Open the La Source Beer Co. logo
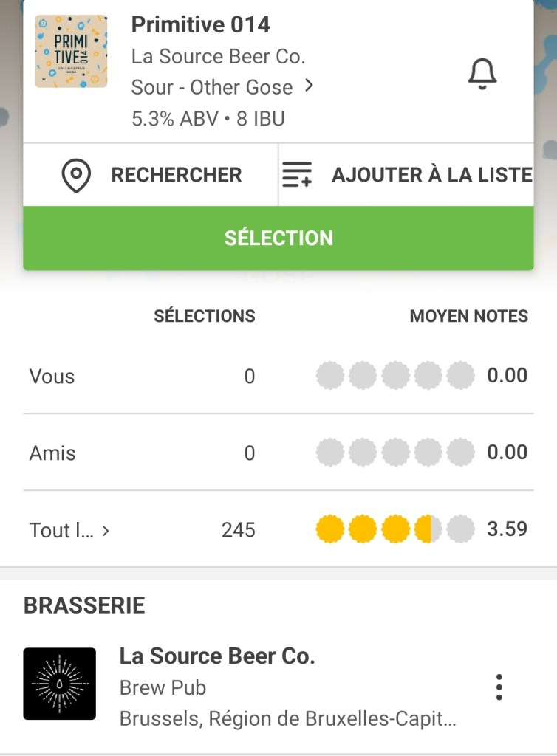 pos(60,684)
